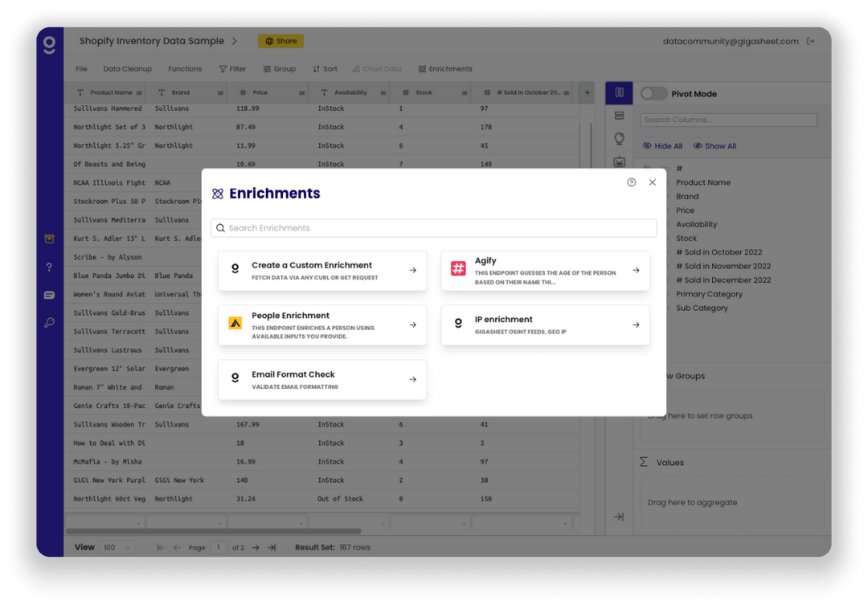Open the File menu
The width and height of the screenshot is (868, 613).
point(81,68)
